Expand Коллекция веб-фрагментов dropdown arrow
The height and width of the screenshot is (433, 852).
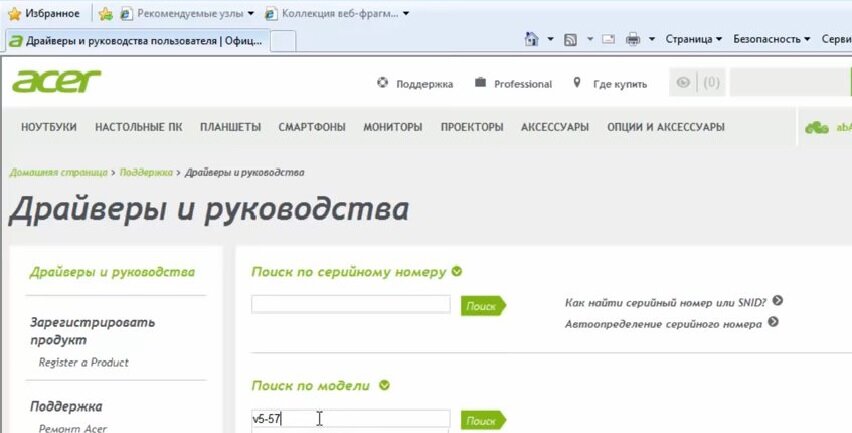click(x=406, y=14)
